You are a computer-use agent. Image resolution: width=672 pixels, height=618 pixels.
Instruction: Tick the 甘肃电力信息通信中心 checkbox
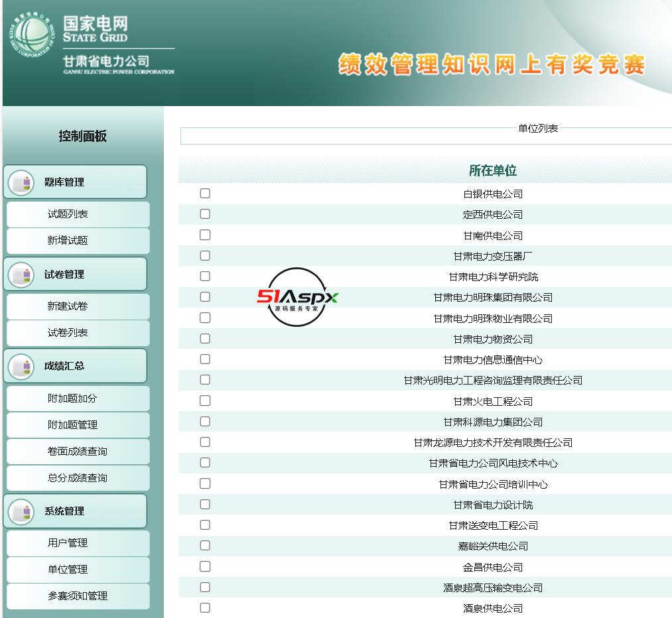click(205, 359)
